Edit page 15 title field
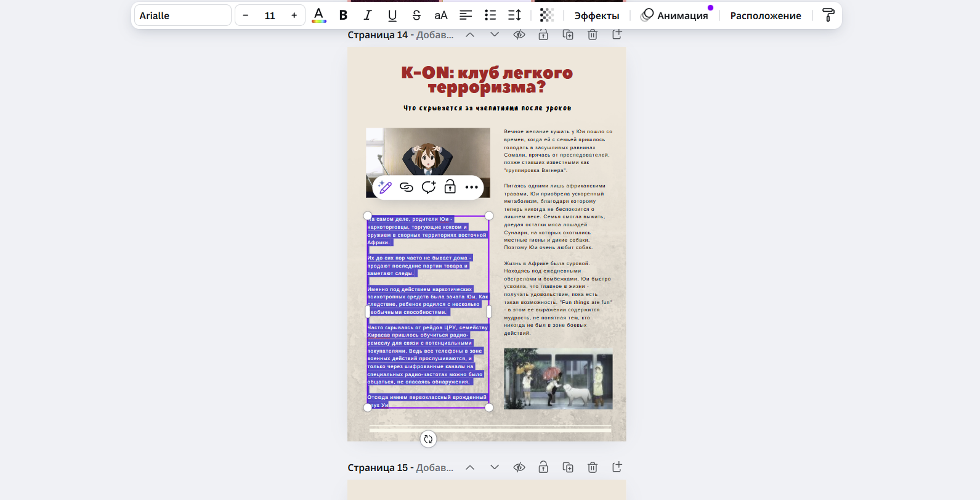 tap(435, 468)
